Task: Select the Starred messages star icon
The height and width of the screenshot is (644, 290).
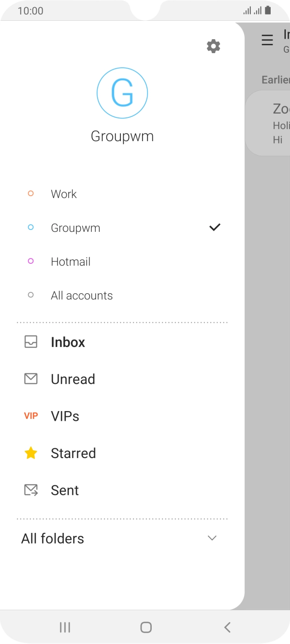Action: pos(31,453)
